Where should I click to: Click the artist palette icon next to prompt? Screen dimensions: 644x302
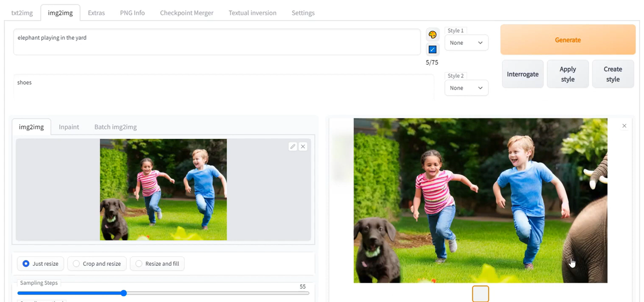click(x=432, y=35)
